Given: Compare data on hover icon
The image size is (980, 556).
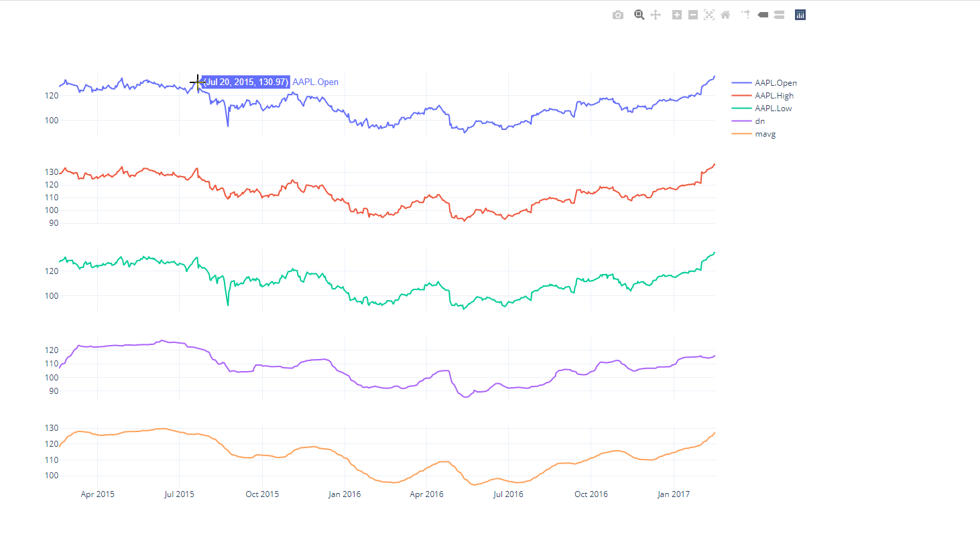Looking at the screenshot, I should tap(779, 15).
